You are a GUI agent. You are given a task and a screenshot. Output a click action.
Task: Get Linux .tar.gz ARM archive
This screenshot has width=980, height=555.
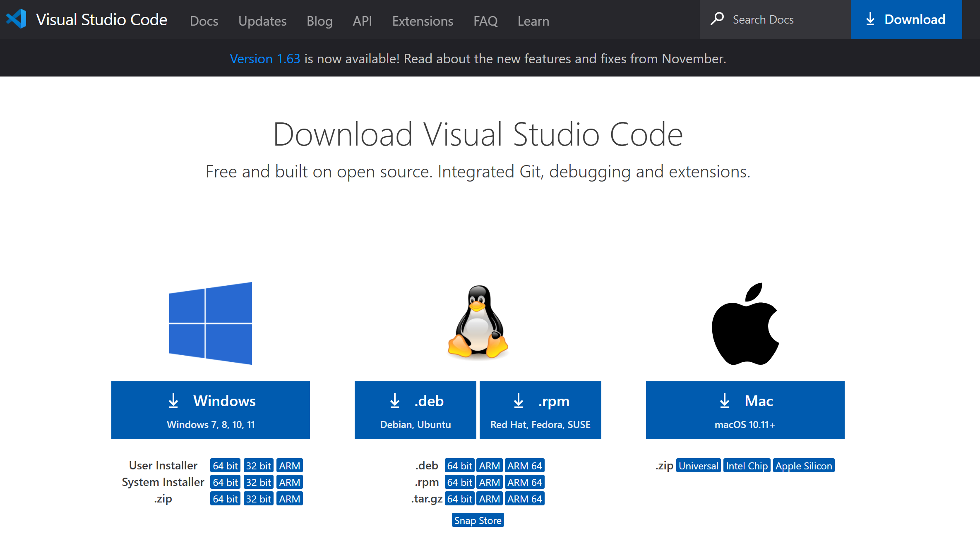pos(490,499)
